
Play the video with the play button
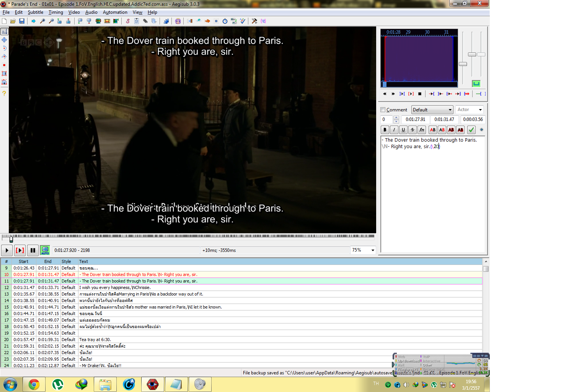pyautogui.click(x=7, y=250)
